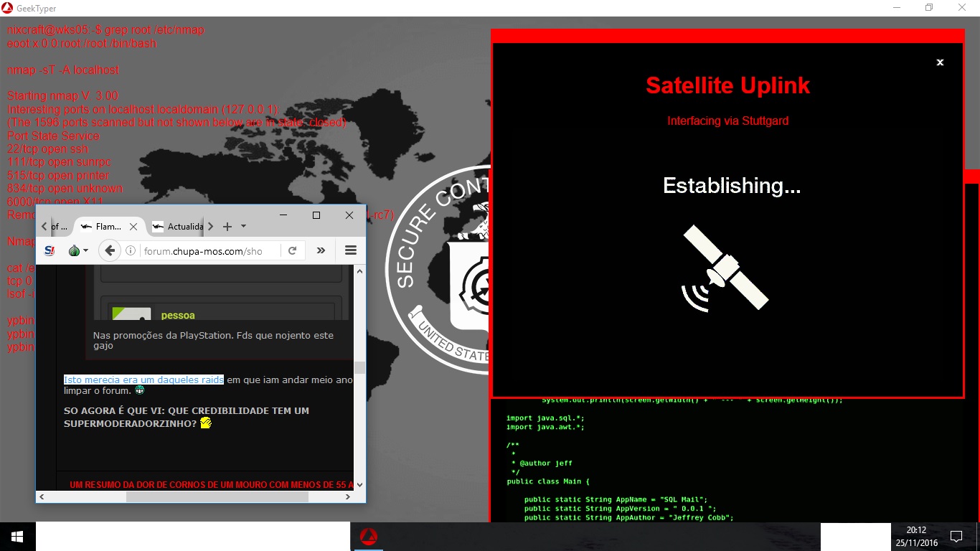The width and height of the screenshot is (980, 551).
Task: Select the partially visible 'of ...' tab
Action: (61, 226)
